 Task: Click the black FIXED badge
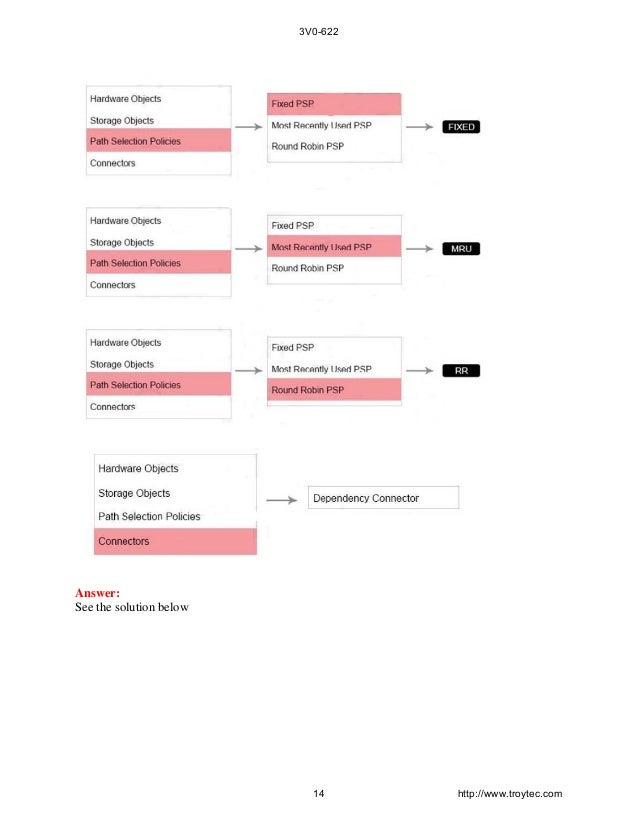460,127
